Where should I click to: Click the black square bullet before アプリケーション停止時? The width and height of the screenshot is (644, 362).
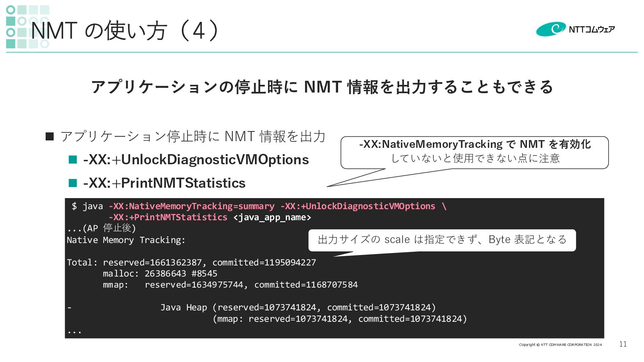50,136
